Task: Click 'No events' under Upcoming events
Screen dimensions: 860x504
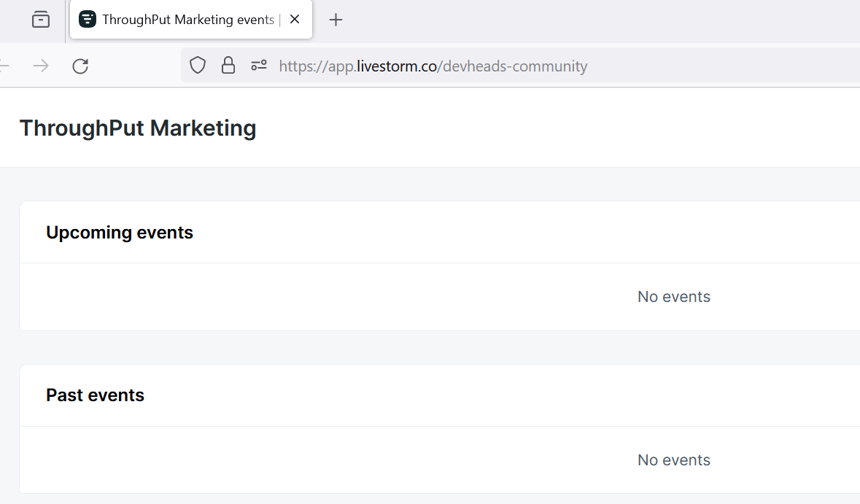Action: [673, 297]
